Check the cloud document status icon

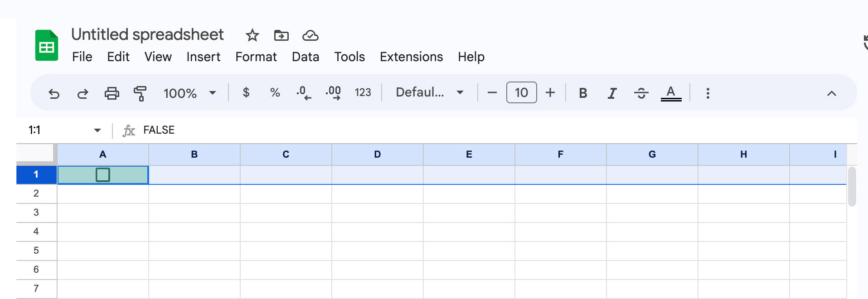[x=310, y=35]
